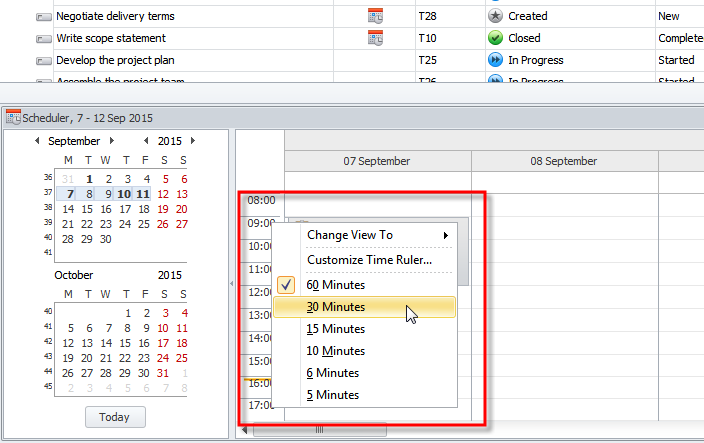Click the green Closed status checkmark icon
The height and width of the screenshot is (443, 704).
coord(495,38)
